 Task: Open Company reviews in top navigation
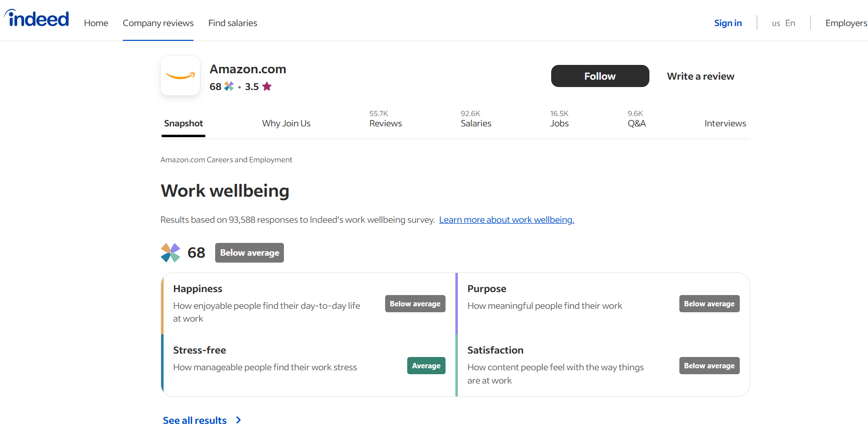click(158, 23)
